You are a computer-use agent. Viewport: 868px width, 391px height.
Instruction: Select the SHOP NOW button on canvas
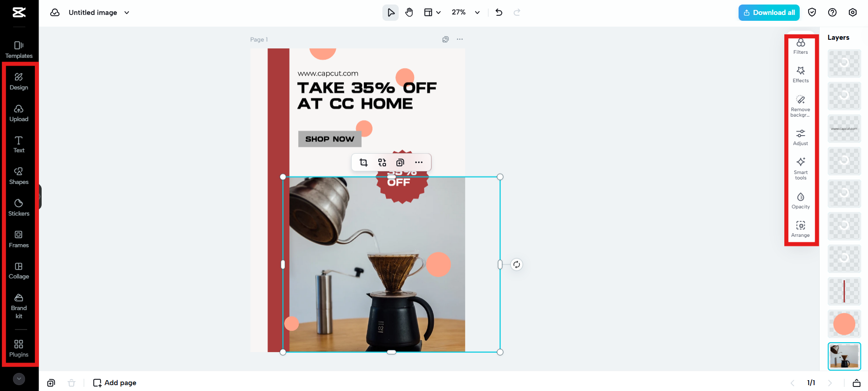coord(329,139)
